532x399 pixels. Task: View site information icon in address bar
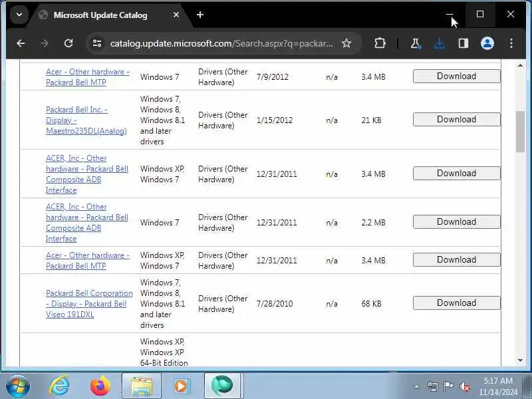click(x=97, y=43)
